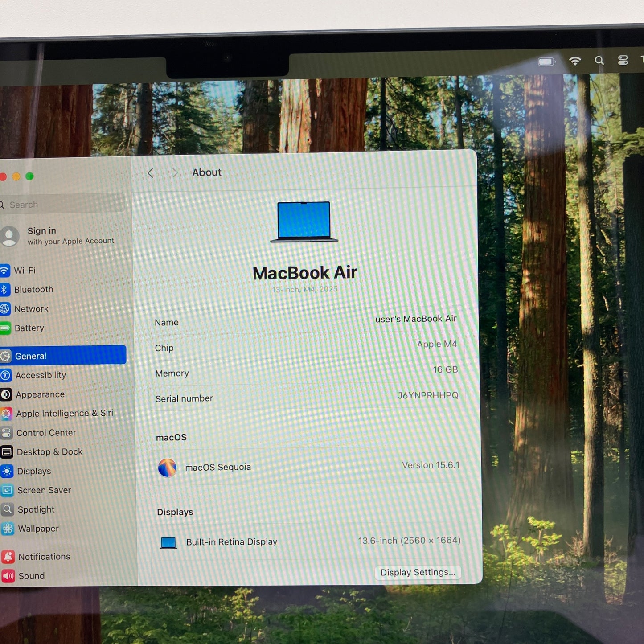Click the Built-in Retina Display icon
Screen dimensions: 644x644
tap(168, 542)
